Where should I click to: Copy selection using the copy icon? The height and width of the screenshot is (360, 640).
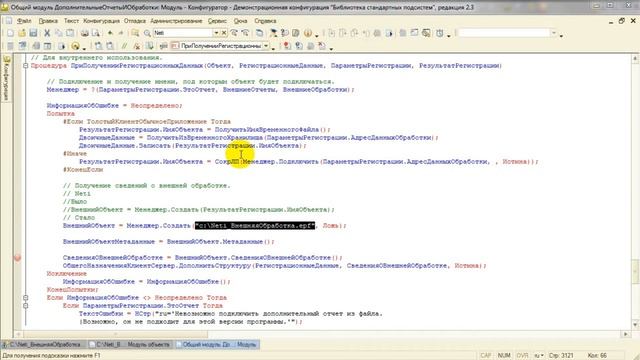59,33
